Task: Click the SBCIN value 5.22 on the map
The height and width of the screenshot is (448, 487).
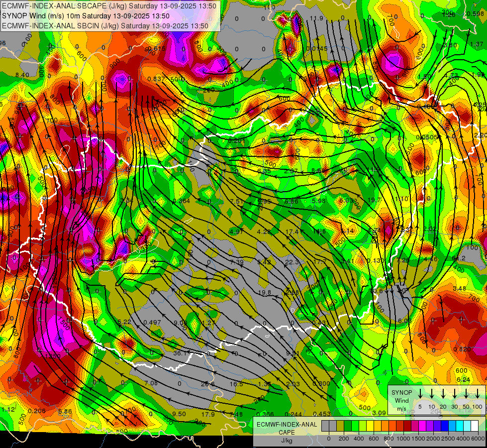Action: click(x=124, y=322)
